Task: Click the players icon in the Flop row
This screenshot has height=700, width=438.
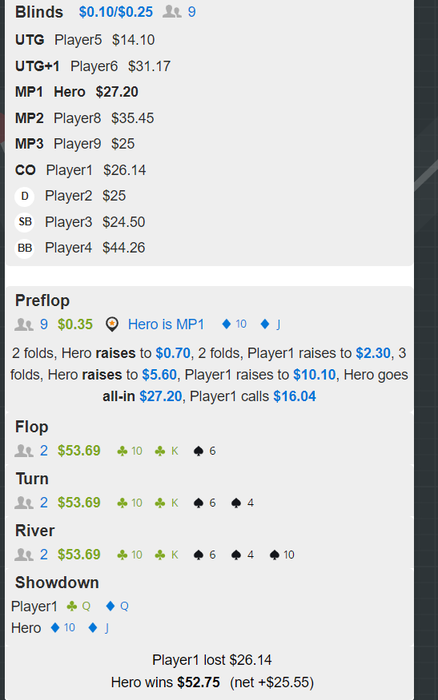Action: (24, 451)
